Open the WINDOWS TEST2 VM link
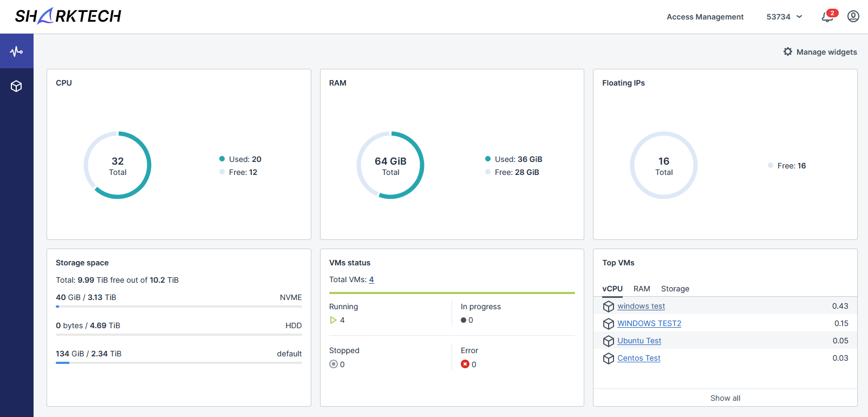Screen dimensions: 868x417 click(649, 323)
